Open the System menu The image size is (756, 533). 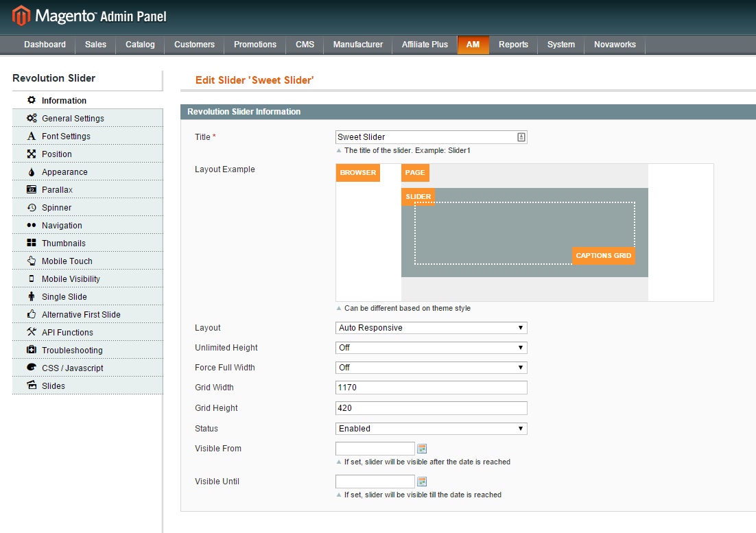(x=560, y=45)
